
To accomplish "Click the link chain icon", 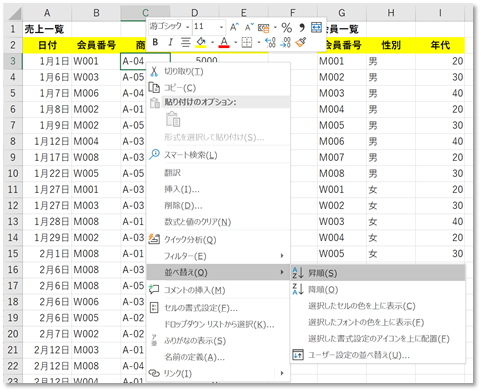I will 154,373.
